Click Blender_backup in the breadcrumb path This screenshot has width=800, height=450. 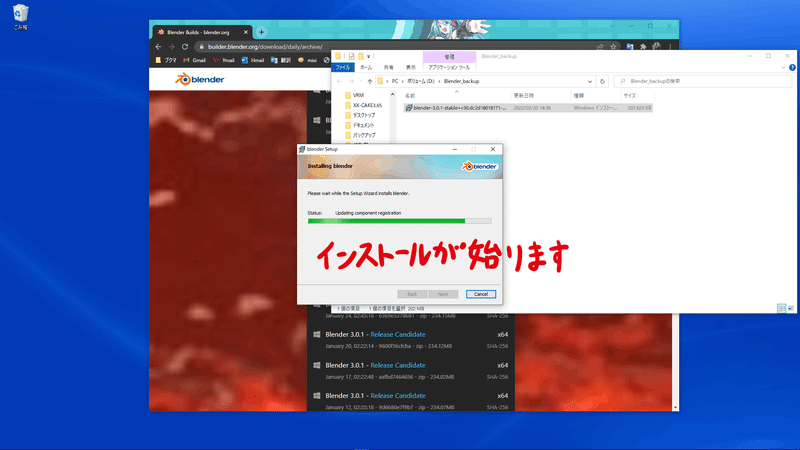coord(461,81)
